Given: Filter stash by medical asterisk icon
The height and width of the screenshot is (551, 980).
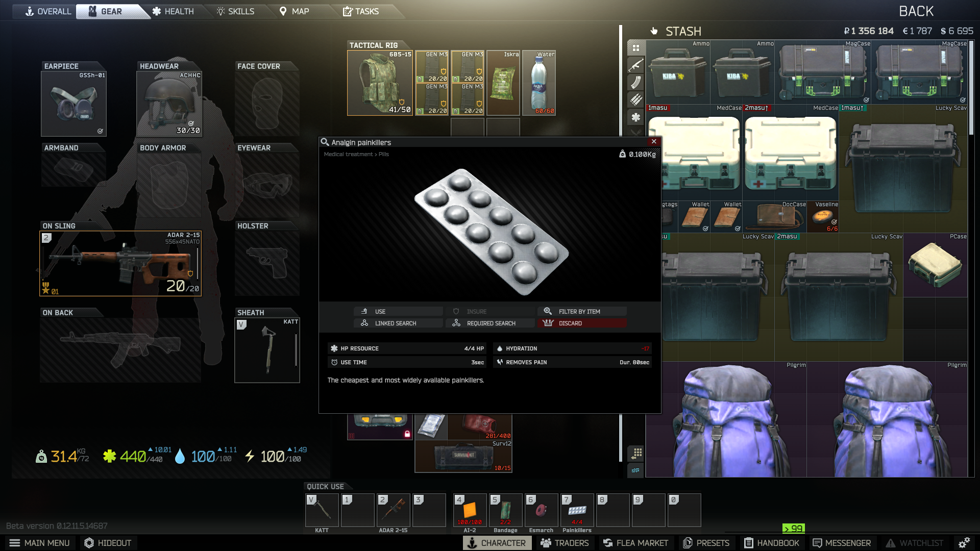Looking at the screenshot, I should 636,117.
